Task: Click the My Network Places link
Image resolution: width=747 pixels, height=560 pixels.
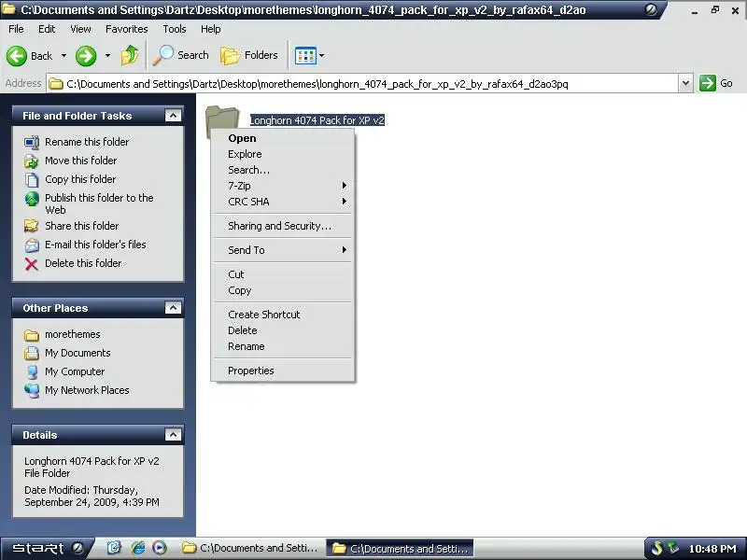Action: pos(87,390)
